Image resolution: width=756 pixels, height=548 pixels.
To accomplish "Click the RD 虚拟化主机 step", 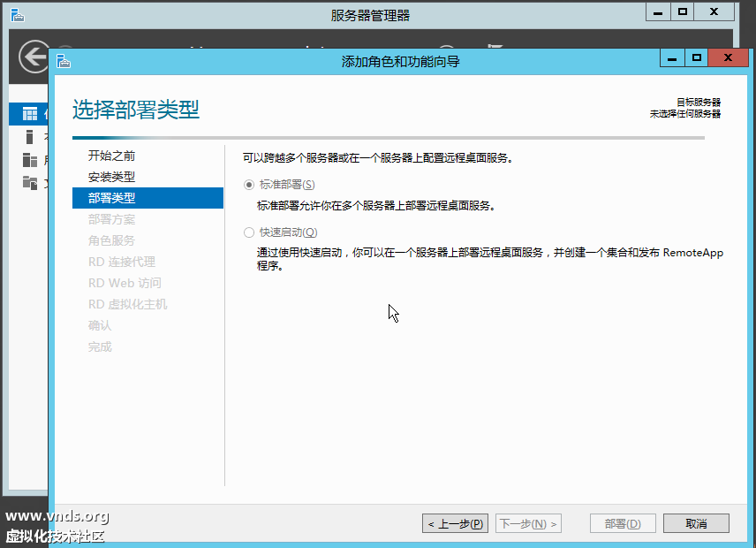I will click(127, 304).
